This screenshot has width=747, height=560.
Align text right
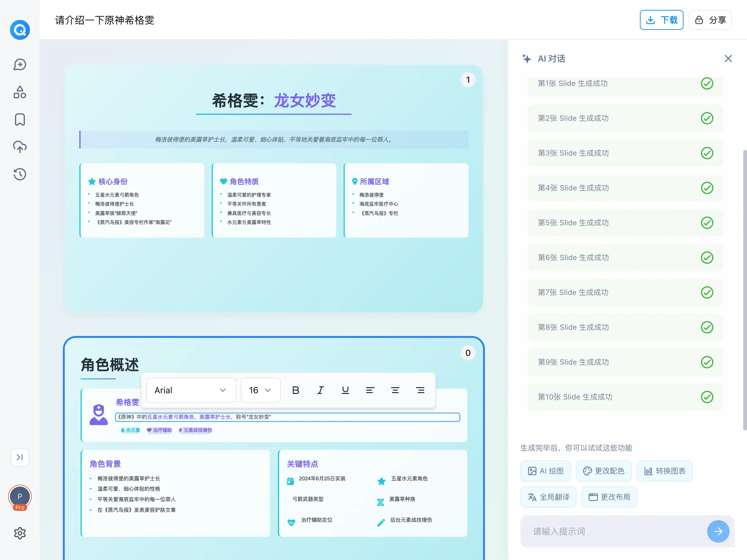pyautogui.click(x=420, y=390)
